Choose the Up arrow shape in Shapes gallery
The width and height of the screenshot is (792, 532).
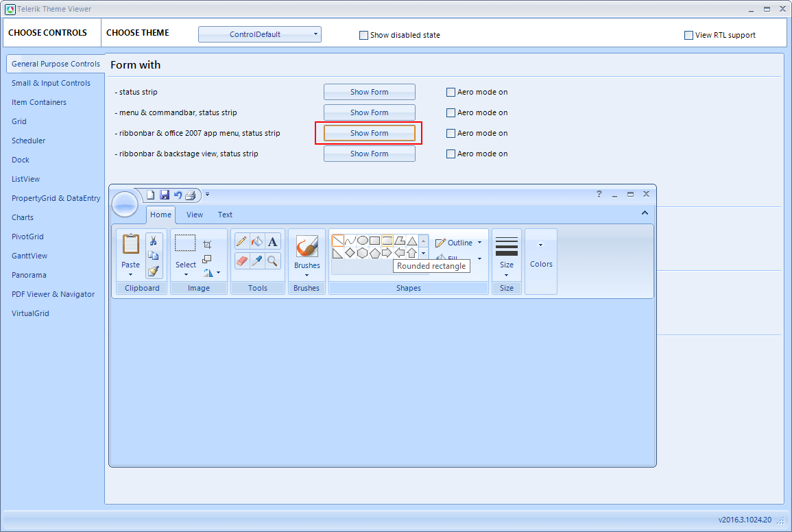[412, 252]
